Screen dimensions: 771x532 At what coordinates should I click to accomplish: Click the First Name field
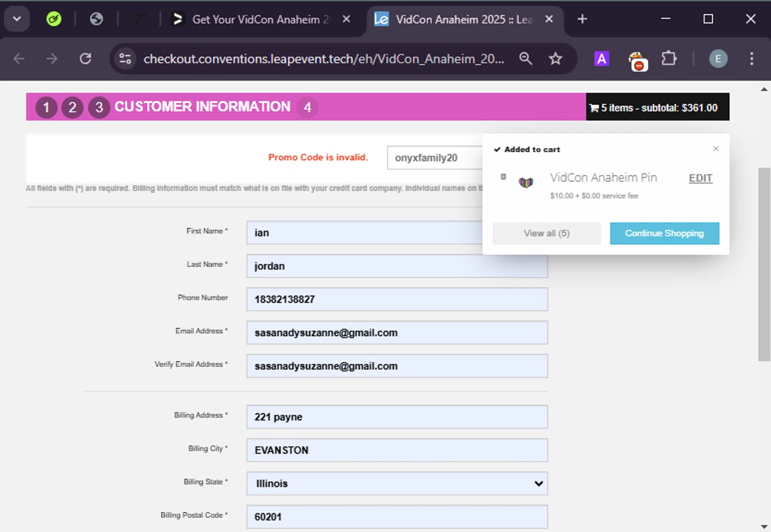(364, 233)
